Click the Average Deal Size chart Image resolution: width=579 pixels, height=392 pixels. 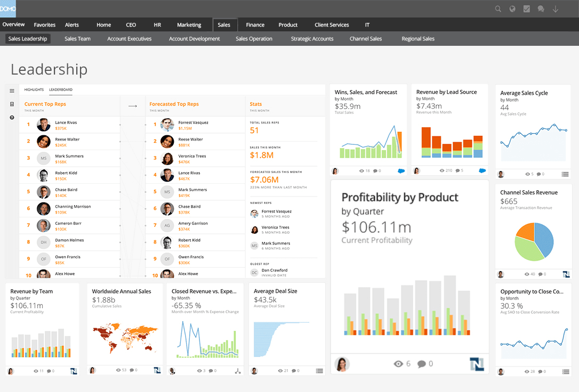[x=282, y=339]
